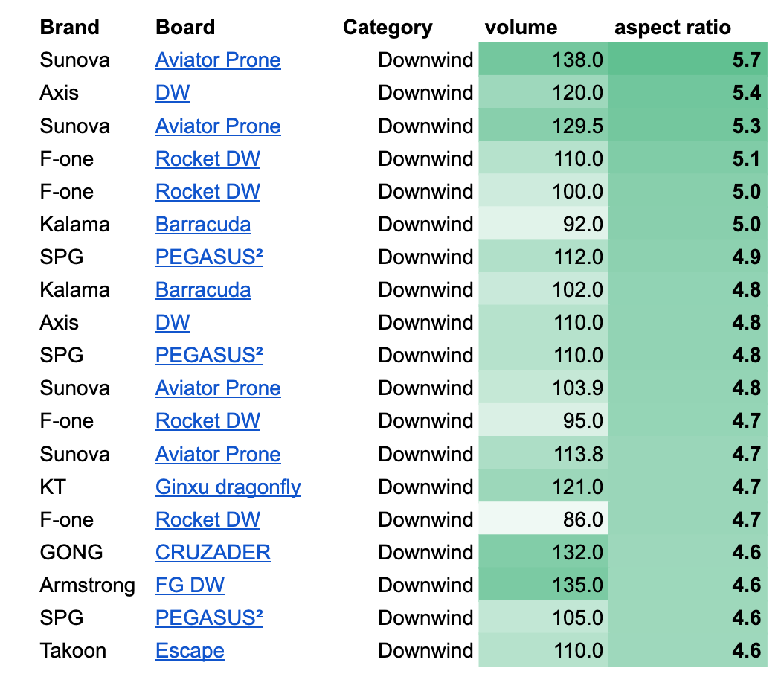Select the Board column header
The width and height of the screenshot is (784, 677).
pos(185,27)
